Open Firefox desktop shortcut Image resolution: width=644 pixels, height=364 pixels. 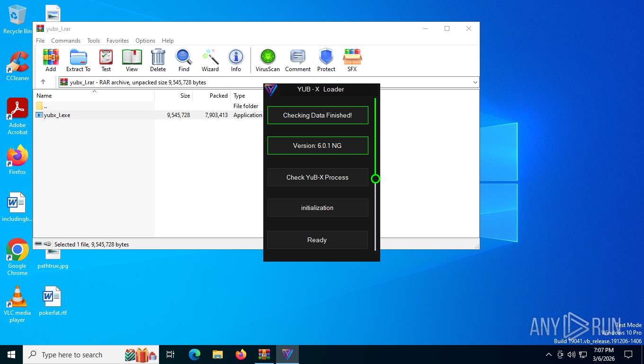click(x=18, y=160)
